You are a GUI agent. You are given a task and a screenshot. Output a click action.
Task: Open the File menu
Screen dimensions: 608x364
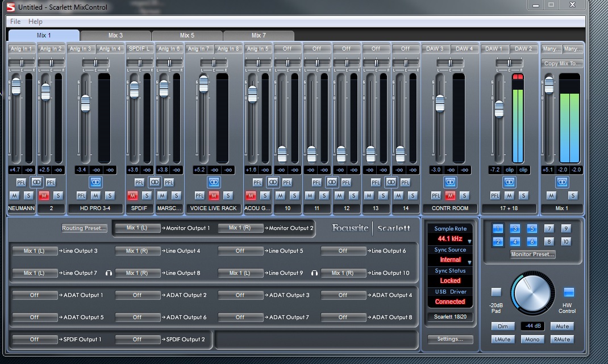click(15, 22)
